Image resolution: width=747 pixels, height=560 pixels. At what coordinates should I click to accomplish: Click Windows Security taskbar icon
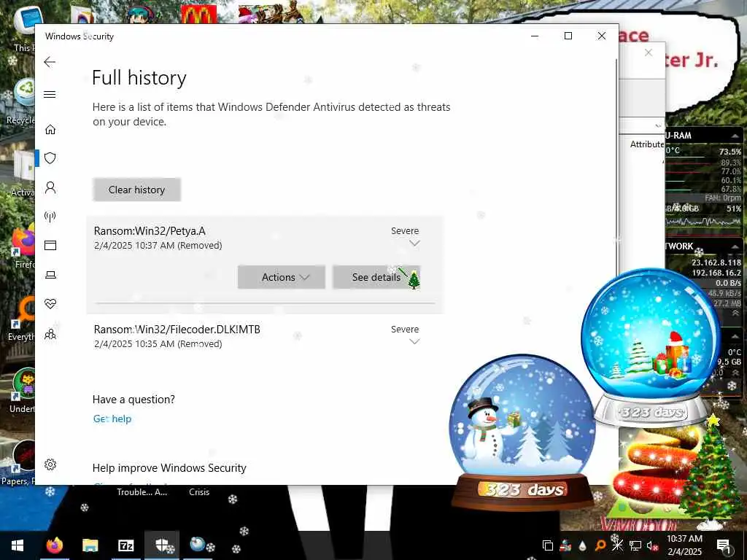(162, 545)
